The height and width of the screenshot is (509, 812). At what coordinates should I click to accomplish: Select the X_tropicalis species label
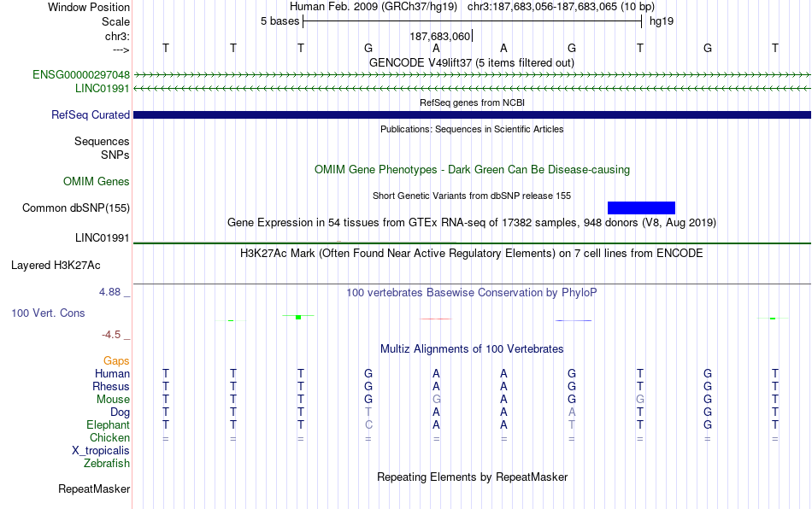[101, 451]
